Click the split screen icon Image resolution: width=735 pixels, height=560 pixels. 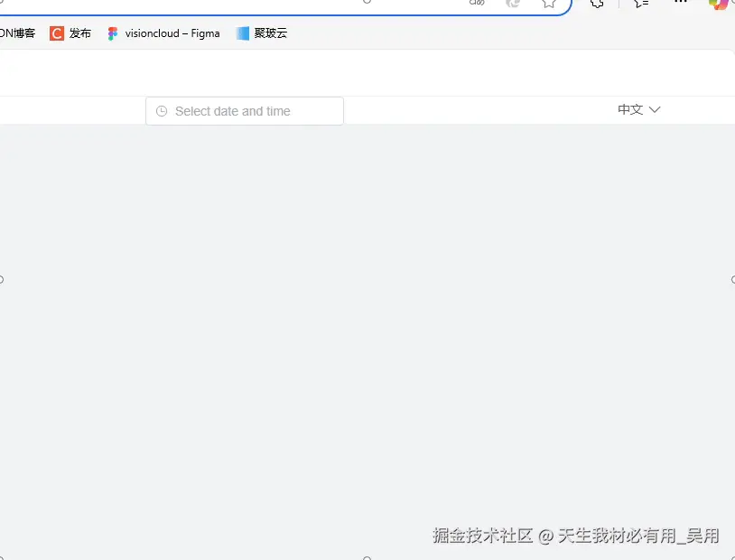point(595,5)
